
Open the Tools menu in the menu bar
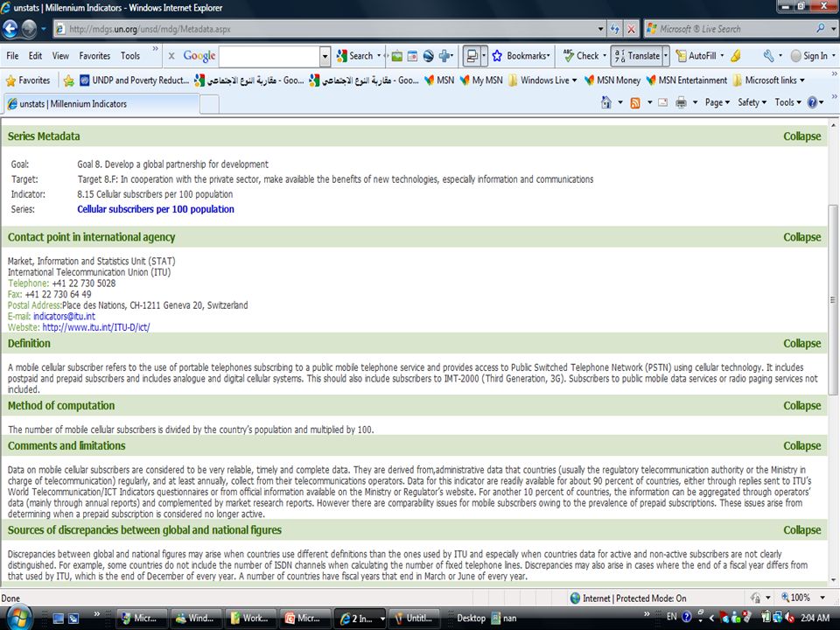[130, 56]
